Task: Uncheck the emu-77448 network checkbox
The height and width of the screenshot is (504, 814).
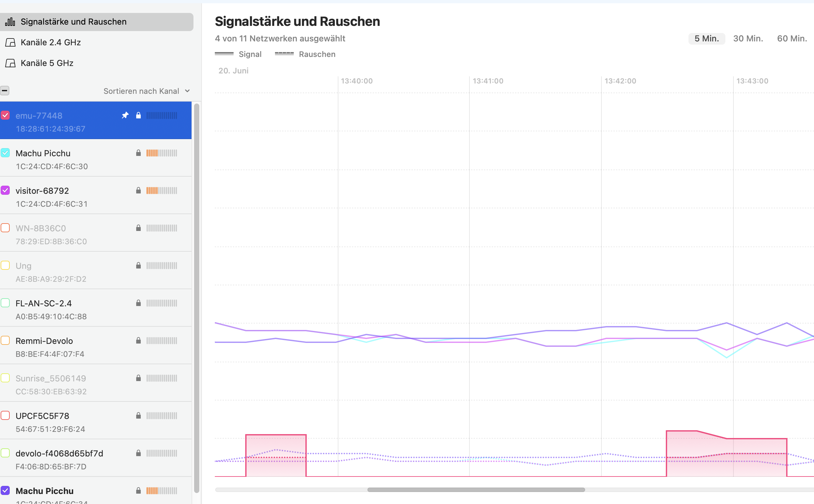Action: click(5, 115)
